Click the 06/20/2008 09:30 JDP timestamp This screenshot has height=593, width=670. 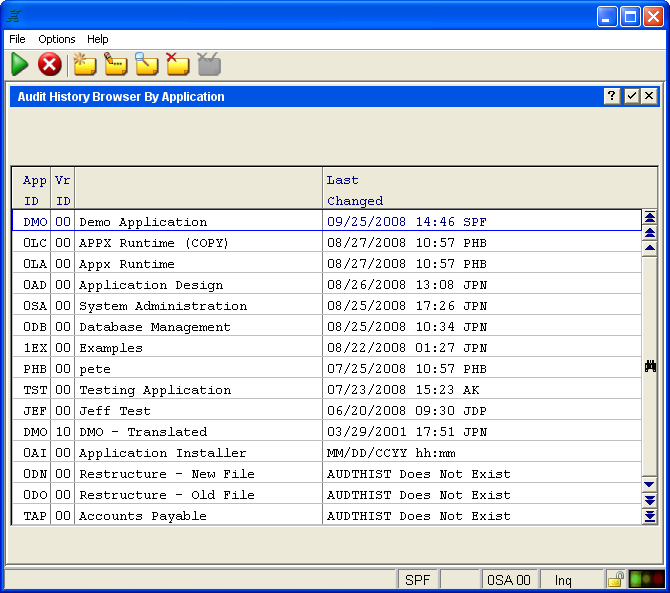[x=406, y=410]
